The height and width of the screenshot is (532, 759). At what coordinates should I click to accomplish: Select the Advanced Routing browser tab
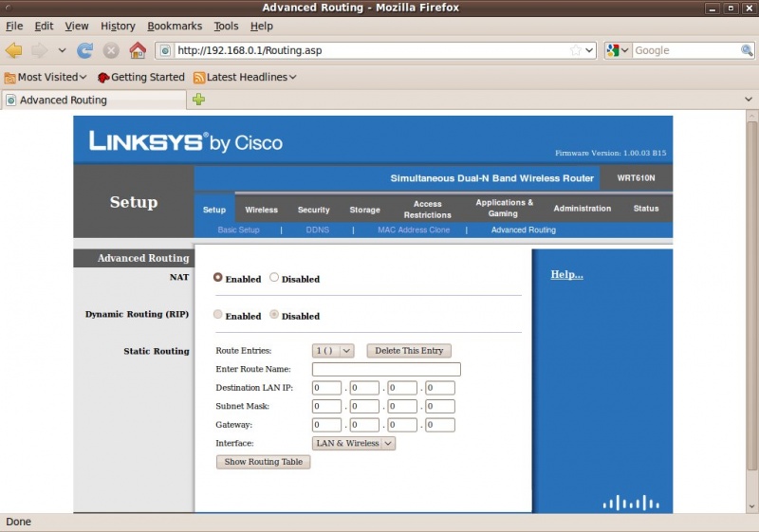tap(94, 101)
